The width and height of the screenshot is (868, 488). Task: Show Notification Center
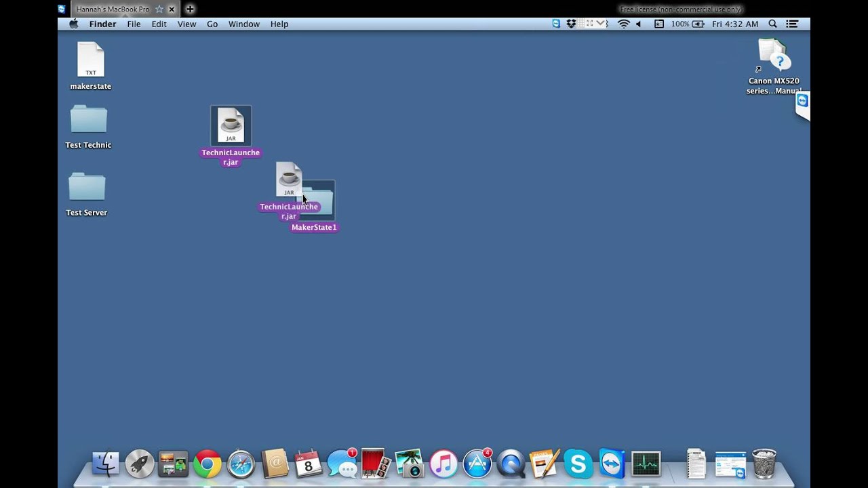[792, 23]
